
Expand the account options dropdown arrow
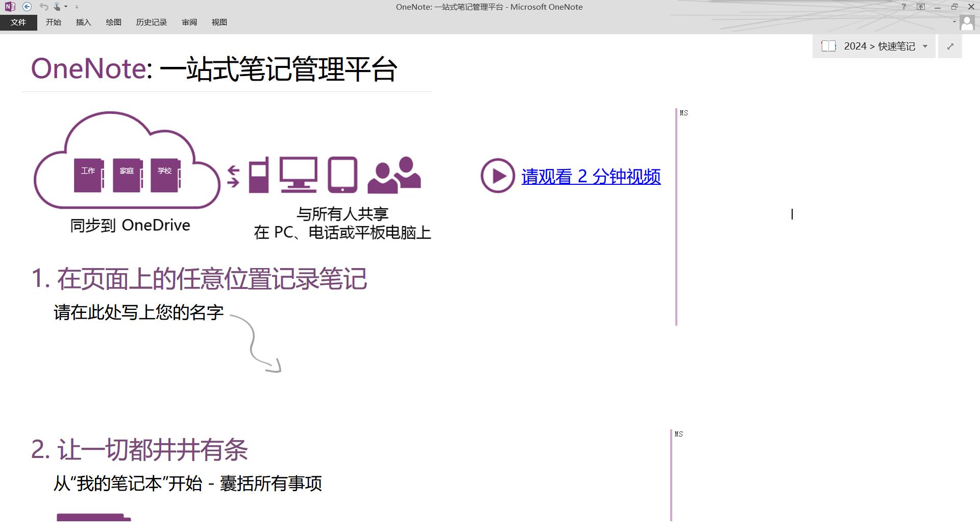pyautogui.click(x=954, y=22)
